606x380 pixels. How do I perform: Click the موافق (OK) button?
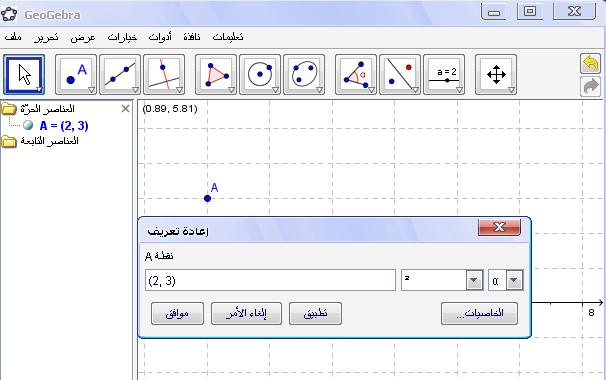coord(177,314)
